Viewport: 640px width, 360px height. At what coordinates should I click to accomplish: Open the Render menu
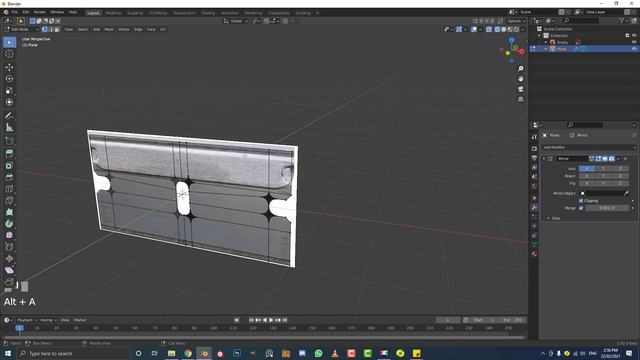point(40,12)
